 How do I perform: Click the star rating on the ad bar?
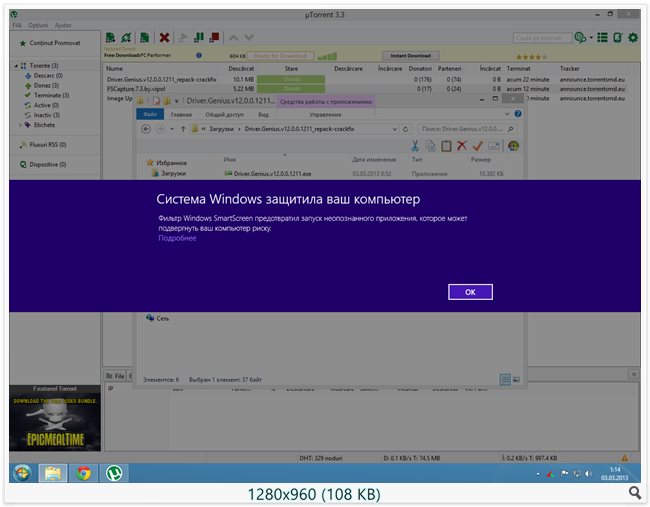pos(531,57)
